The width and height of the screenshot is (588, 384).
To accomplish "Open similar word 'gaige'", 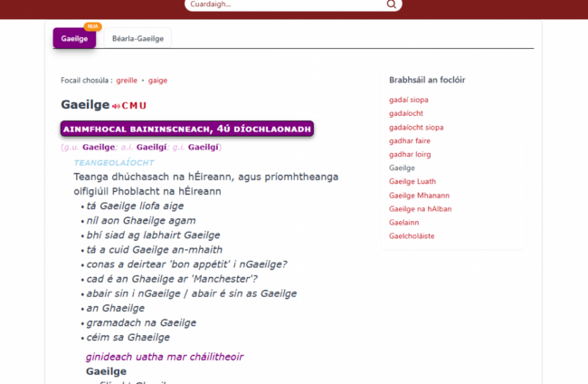I will [x=157, y=81].
